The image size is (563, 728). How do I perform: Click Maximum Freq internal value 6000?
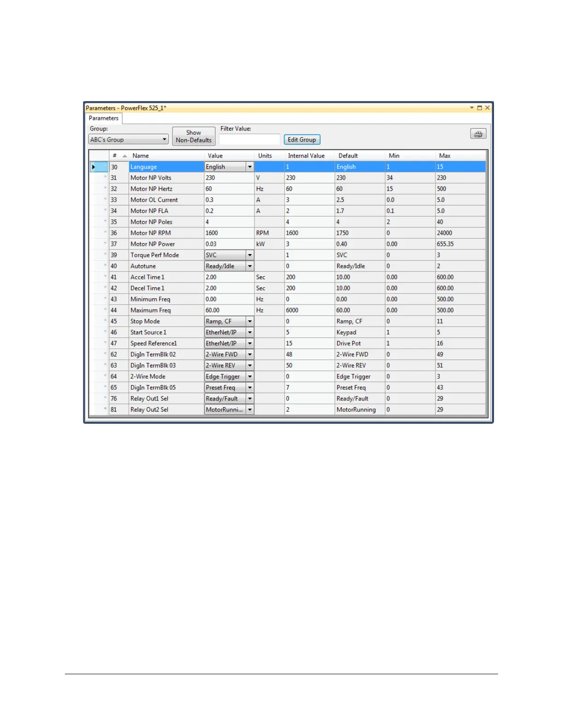coord(310,310)
